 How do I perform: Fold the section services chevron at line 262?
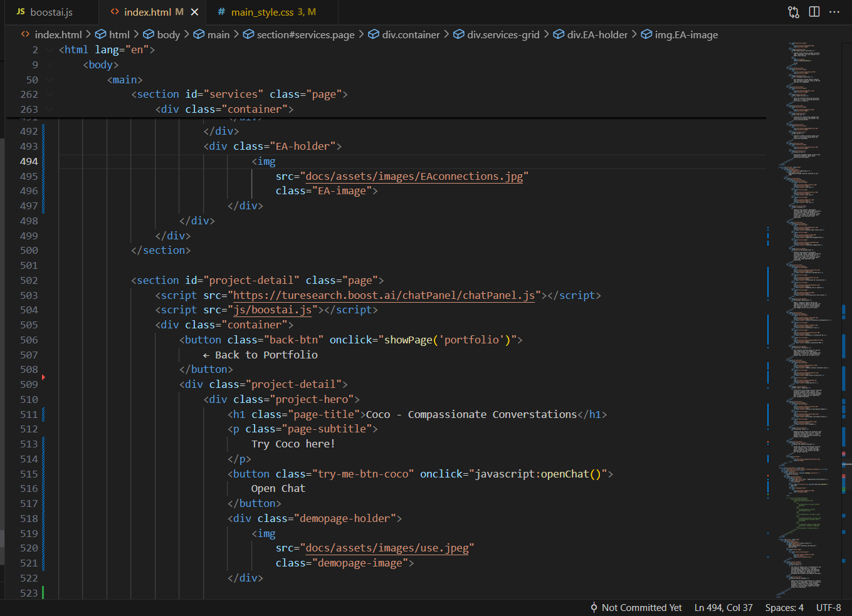pos(50,95)
